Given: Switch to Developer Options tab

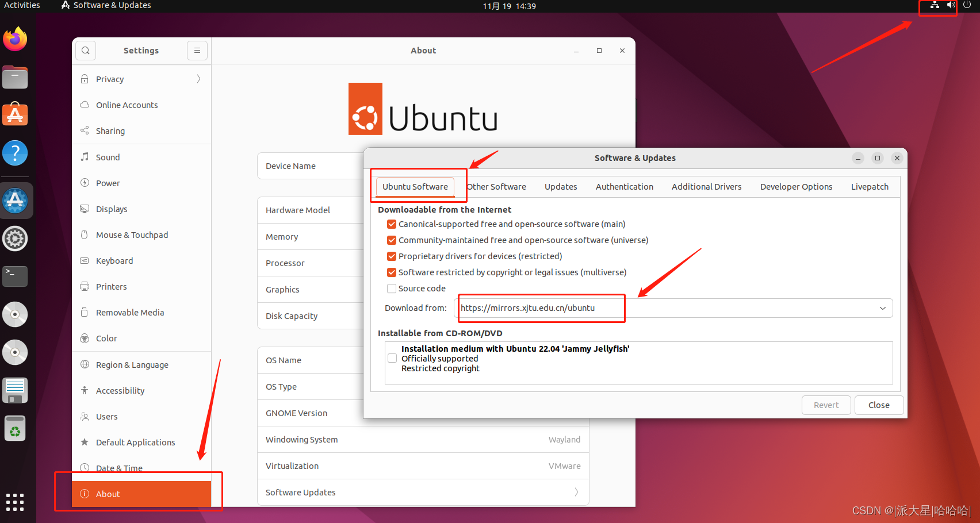Looking at the screenshot, I should 797,187.
